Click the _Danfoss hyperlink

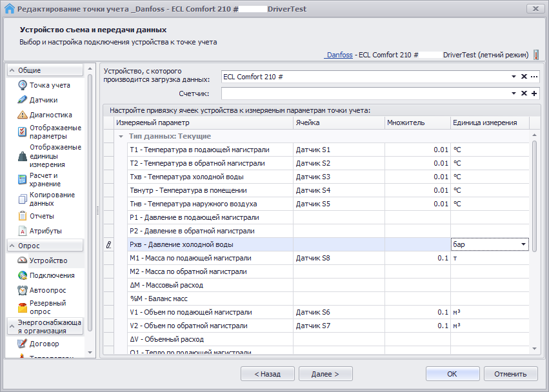tap(338, 55)
